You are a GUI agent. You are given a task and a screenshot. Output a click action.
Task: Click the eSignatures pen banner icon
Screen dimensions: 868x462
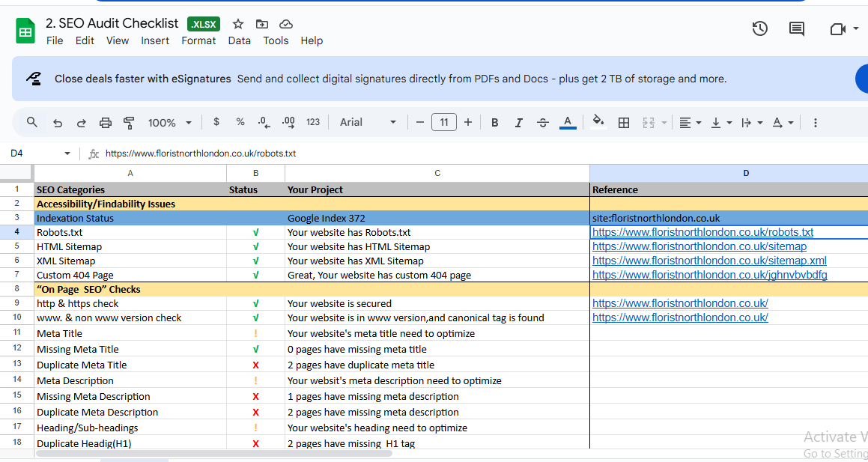coord(34,79)
